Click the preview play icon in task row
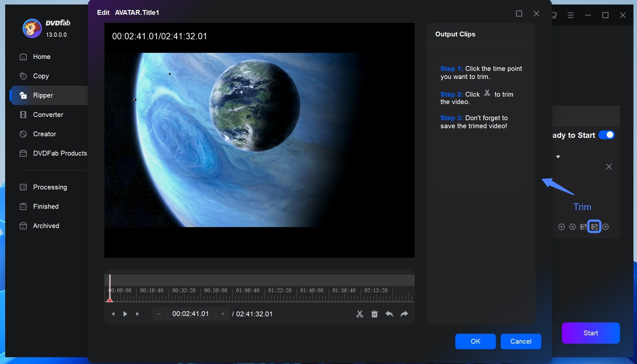 click(x=562, y=227)
